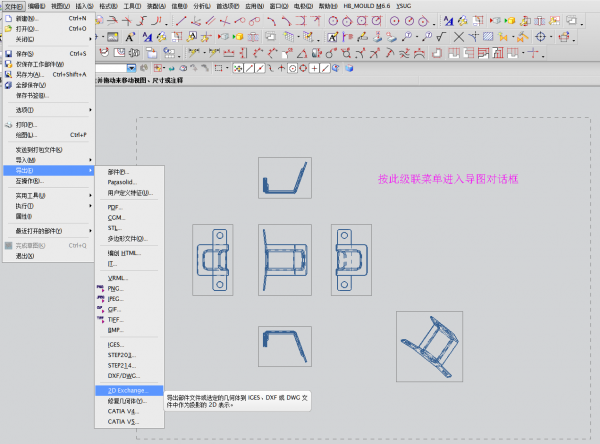Viewport: 600px width, 444px height.
Task: Select 2D Exchange... in the export submenu
Action: click(x=129, y=390)
